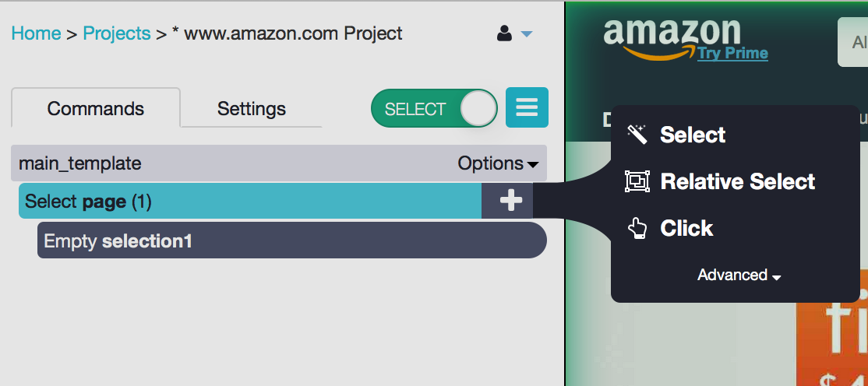Expand the Advanced commands list
Screen dimensions: 868x386
739,275
